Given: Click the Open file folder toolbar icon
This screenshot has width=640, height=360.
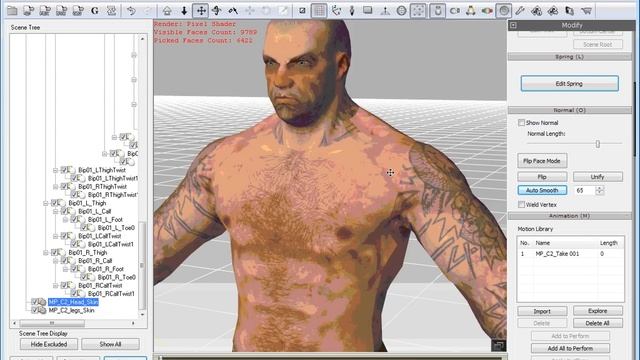Looking at the screenshot, I should coord(12,11).
